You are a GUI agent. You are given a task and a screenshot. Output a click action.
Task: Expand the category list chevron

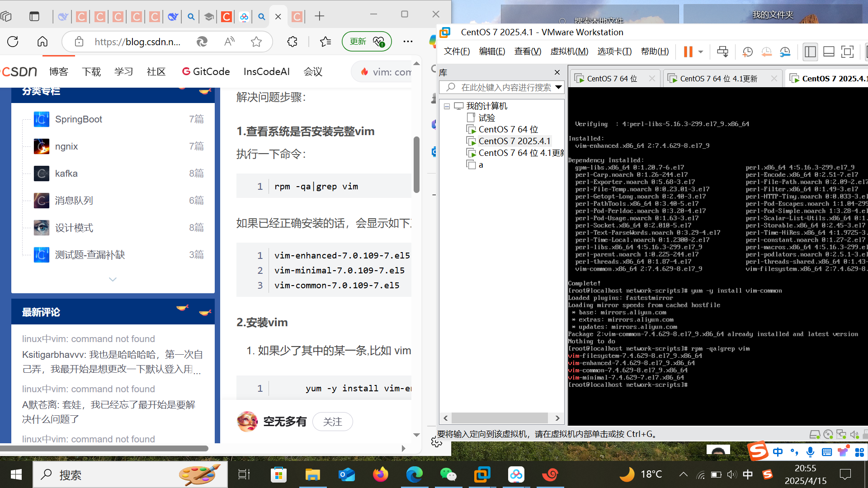(113, 279)
